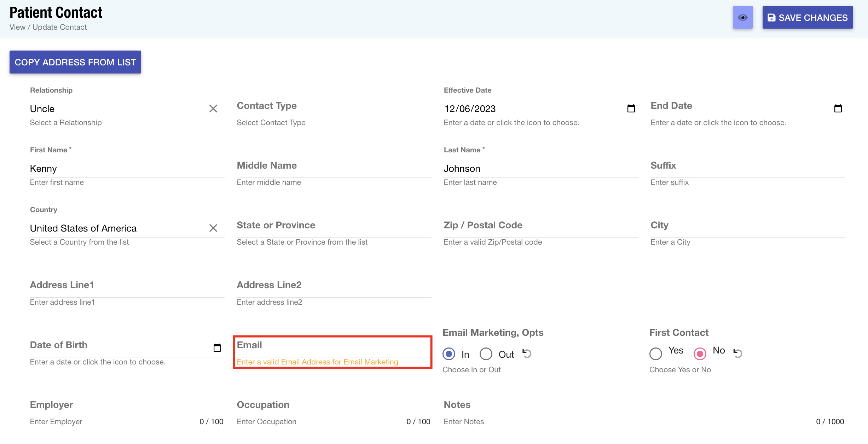Clear the United States of America selection

click(213, 228)
